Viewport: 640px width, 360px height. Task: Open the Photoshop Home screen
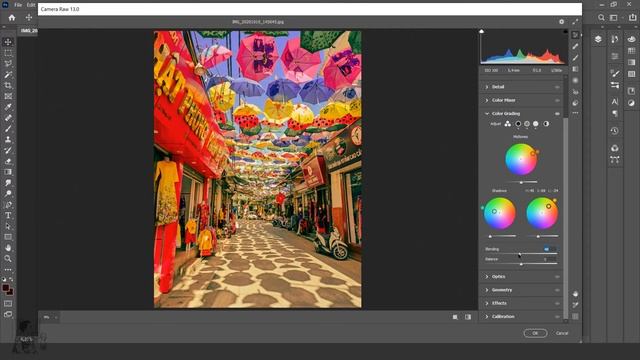pos(12,18)
